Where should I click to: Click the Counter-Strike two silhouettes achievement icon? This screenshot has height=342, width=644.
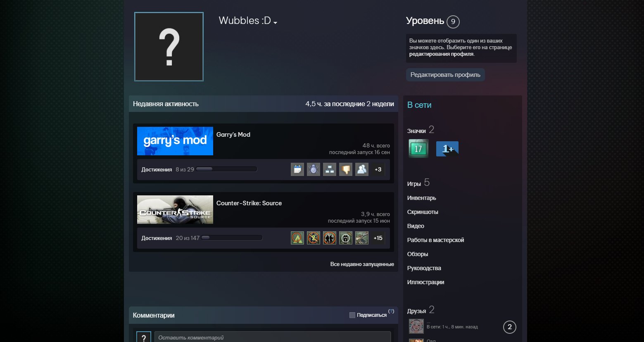(330, 238)
